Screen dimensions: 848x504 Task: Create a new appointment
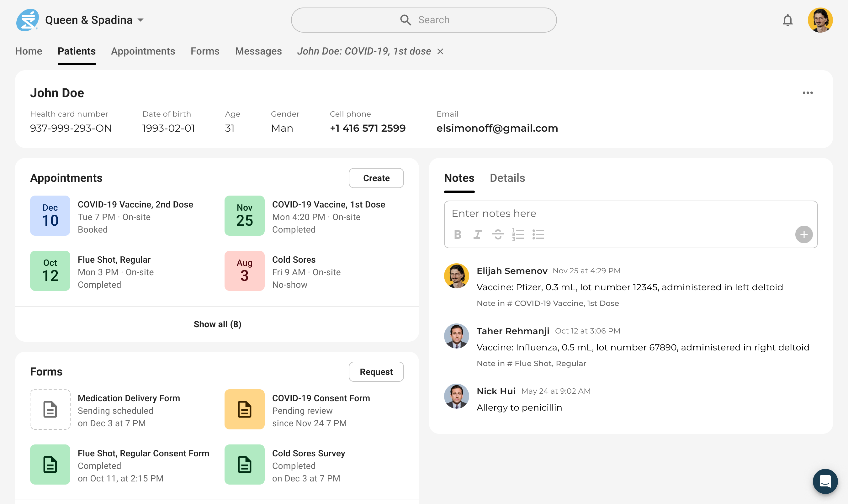pos(376,178)
